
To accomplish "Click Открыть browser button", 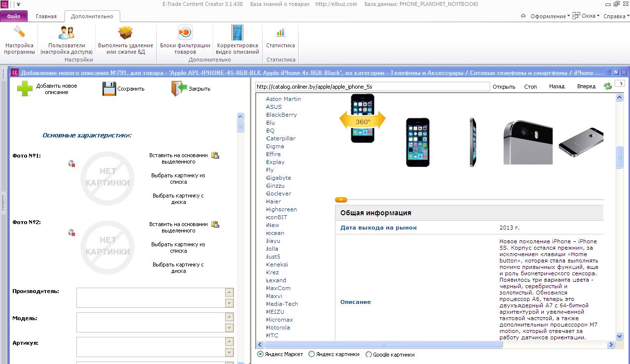I will point(504,87).
